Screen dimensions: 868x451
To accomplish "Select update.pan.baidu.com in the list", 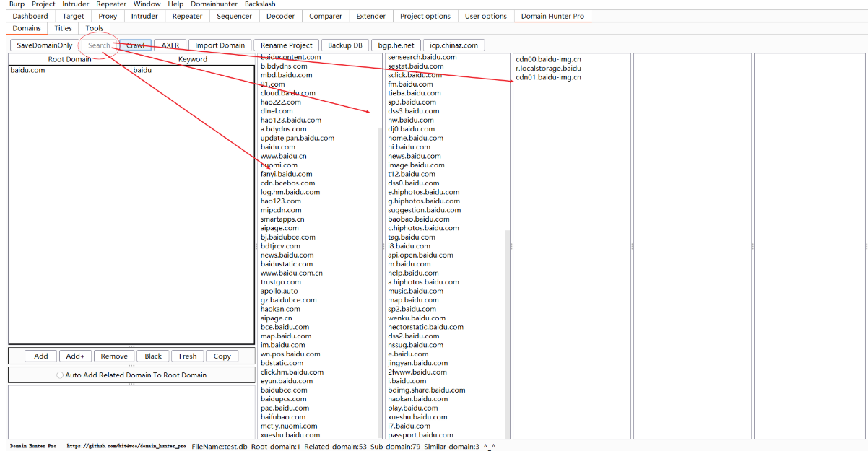I will point(298,138).
